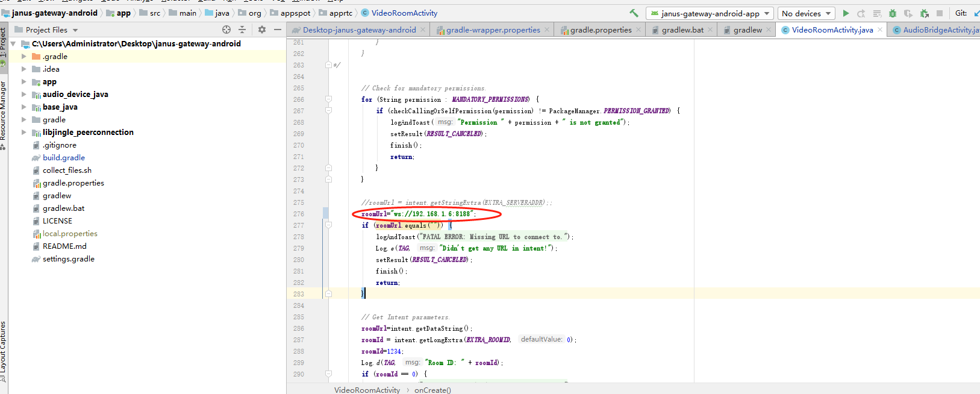This screenshot has height=394, width=980.
Task: Close the gradle.properties tab
Action: coord(638,30)
